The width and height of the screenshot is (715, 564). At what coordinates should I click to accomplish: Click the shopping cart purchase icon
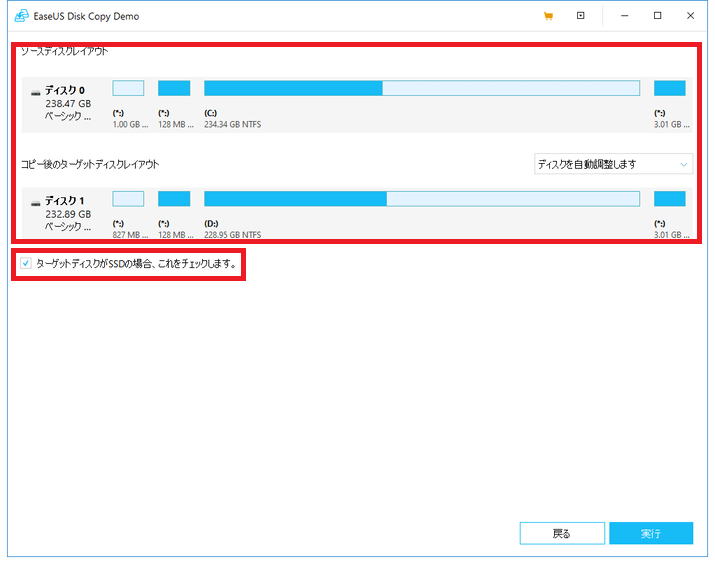[548, 16]
